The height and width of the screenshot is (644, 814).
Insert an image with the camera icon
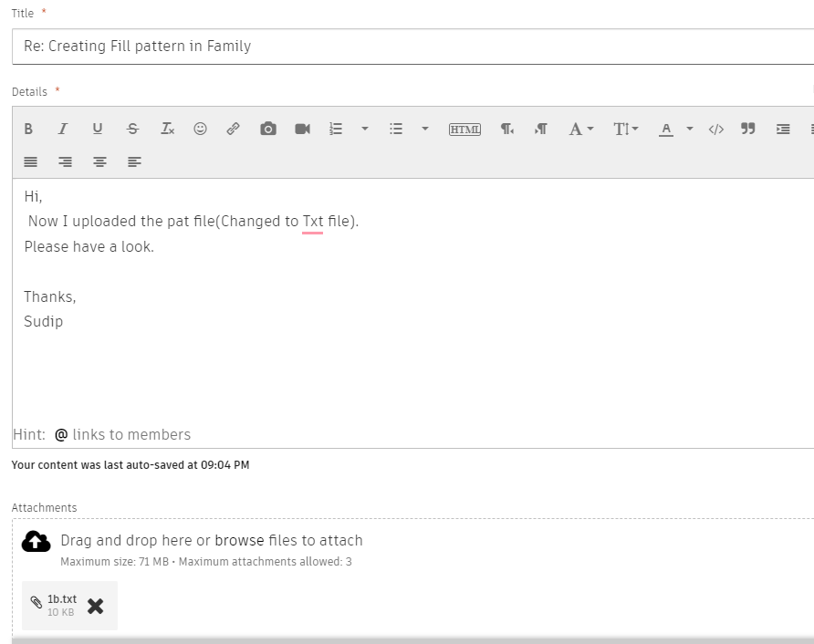click(x=267, y=129)
